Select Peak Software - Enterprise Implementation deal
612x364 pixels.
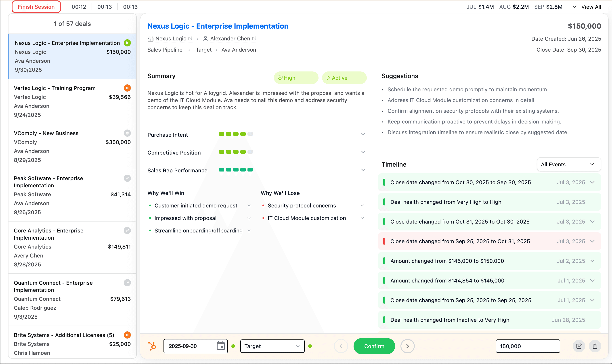(72, 195)
